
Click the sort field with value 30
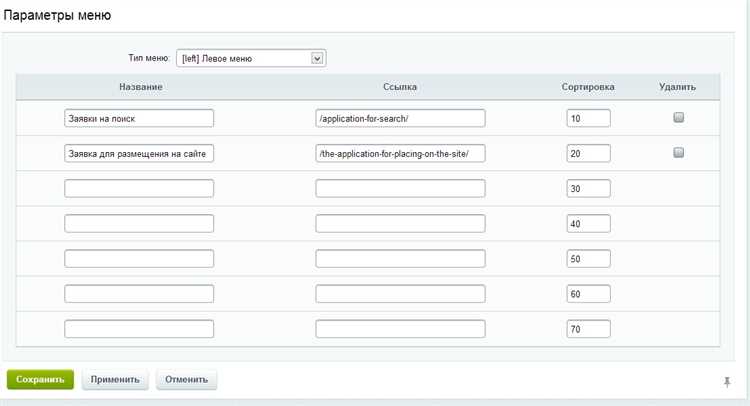(588, 188)
